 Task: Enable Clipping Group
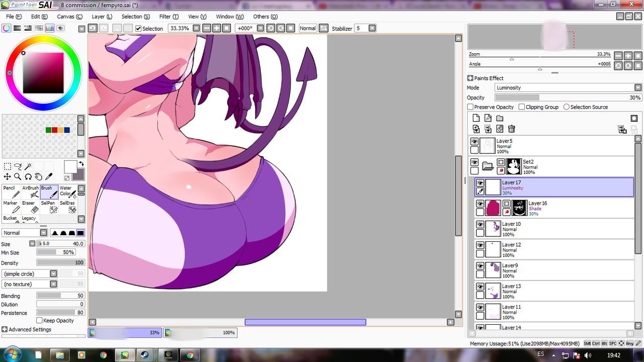tap(522, 107)
